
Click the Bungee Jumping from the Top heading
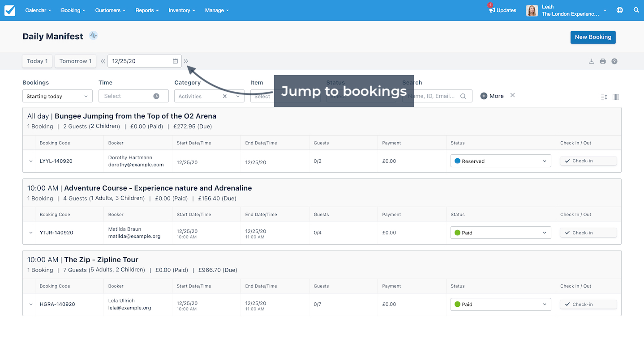coord(135,116)
